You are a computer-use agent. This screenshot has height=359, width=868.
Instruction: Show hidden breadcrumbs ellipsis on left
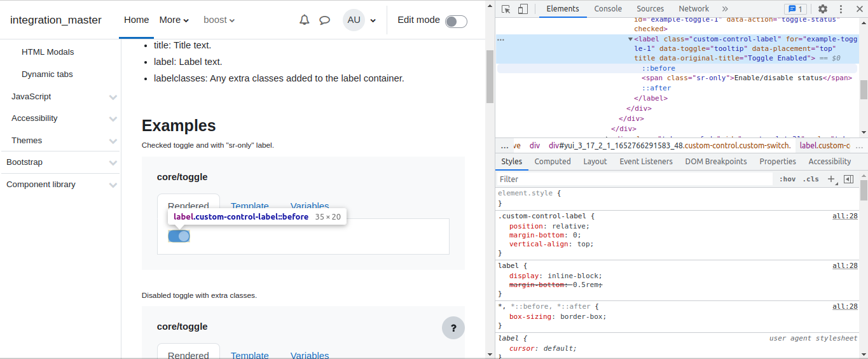[505, 145]
